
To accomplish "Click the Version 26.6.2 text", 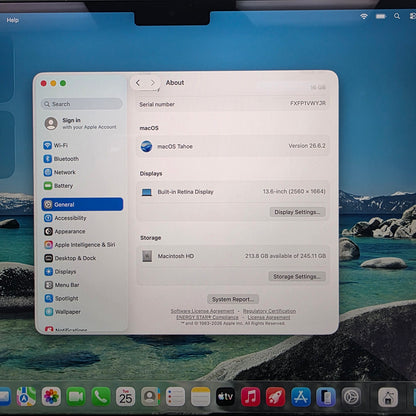I will 307,146.
